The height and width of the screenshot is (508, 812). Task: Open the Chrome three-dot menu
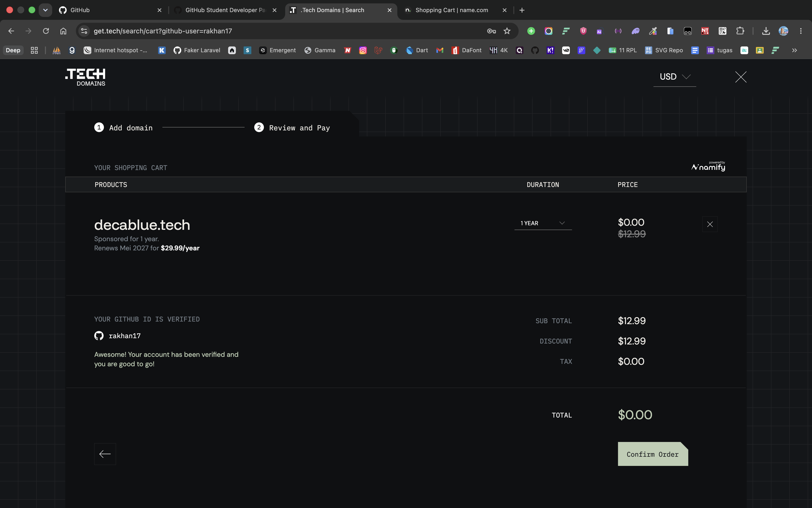[801, 31]
